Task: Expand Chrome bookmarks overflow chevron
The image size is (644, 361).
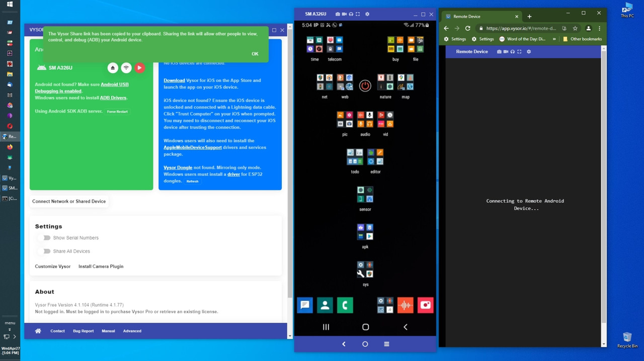Action: pyautogui.click(x=554, y=39)
